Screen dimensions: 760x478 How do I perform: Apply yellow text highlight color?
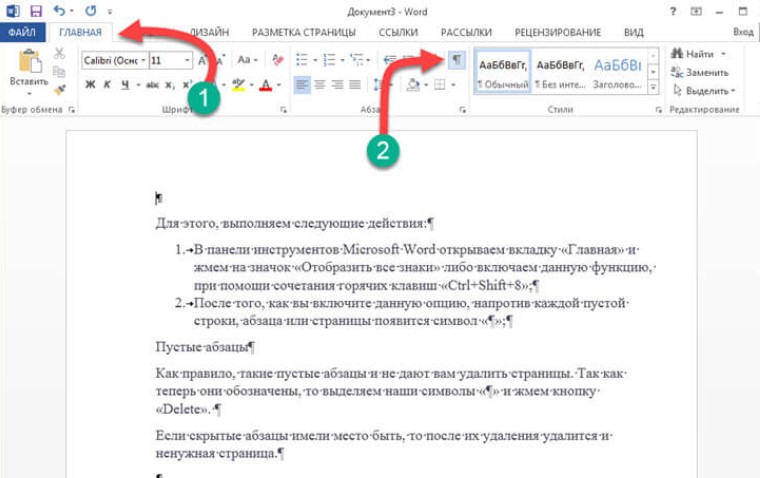[238, 85]
